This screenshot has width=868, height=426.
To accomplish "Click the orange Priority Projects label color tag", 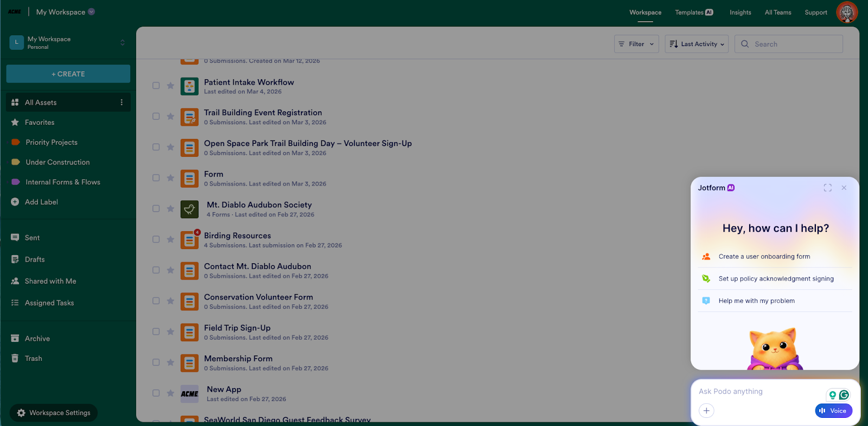I will (16, 142).
